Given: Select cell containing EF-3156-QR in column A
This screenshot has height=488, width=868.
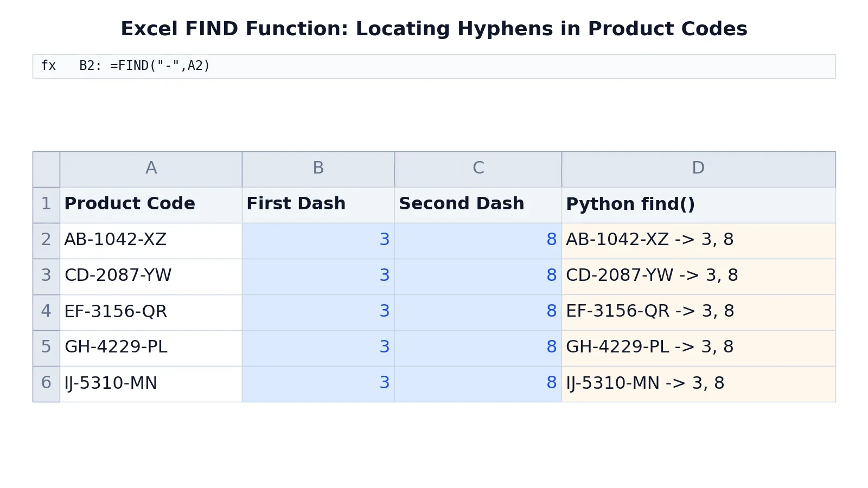Looking at the screenshot, I should (x=151, y=312).
